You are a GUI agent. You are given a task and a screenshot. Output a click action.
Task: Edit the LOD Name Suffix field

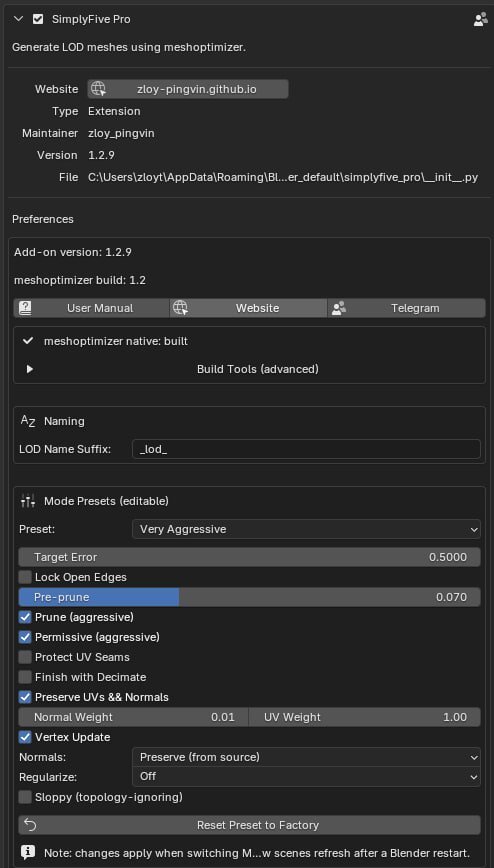(x=306, y=449)
